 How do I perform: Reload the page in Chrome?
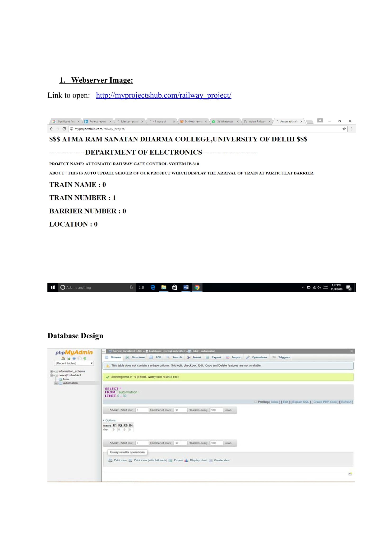point(64,129)
